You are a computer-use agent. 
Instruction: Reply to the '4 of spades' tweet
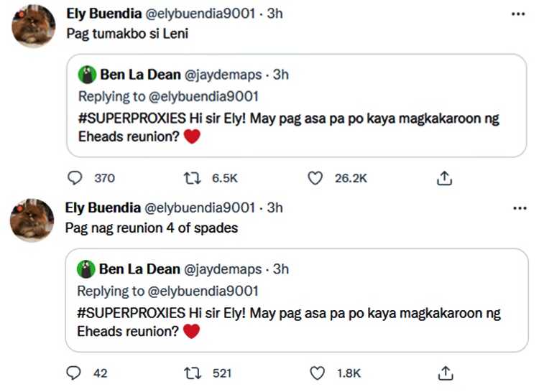[x=75, y=373]
